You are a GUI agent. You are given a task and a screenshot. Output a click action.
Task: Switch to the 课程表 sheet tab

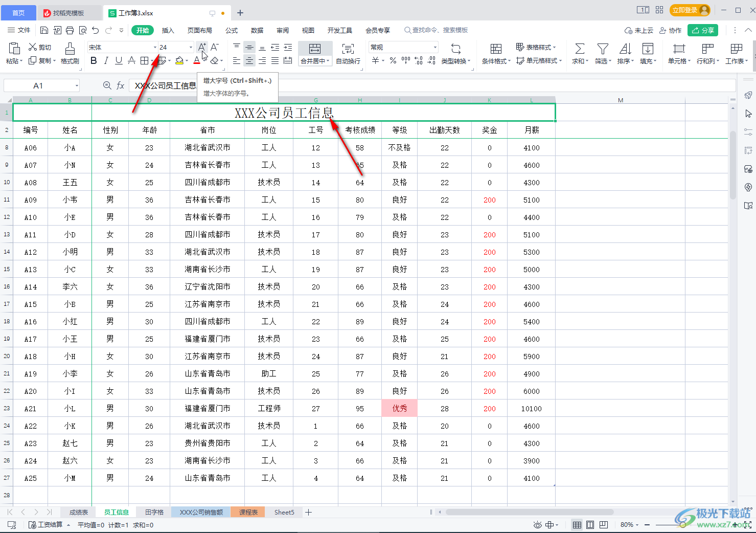248,512
